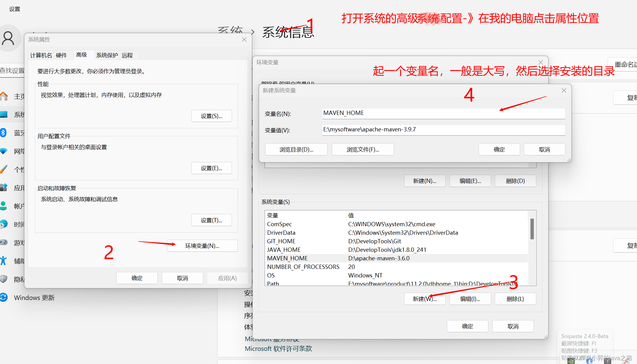Open the 系统保护 tab
Screen dimensions: 637x364
point(107,55)
